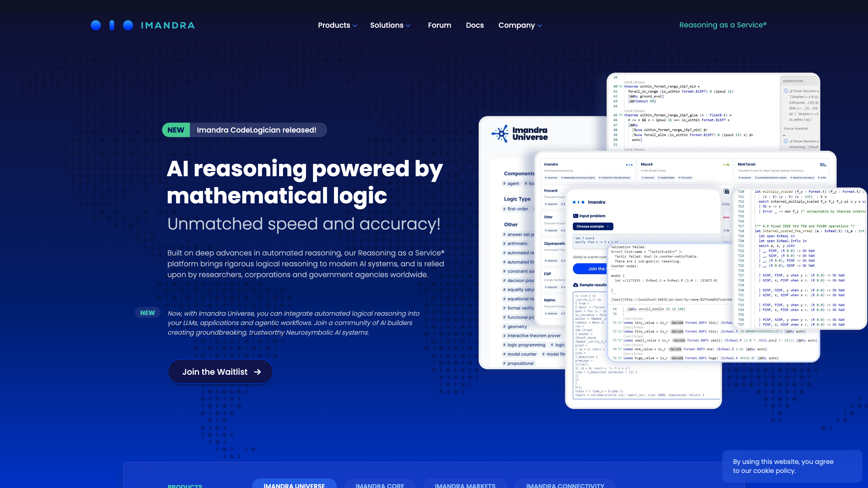Click the Input problem terminal icon
Image resolution: width=868 pixels, height=488 pixels.
pyautogui.click(x=576, y=216)
